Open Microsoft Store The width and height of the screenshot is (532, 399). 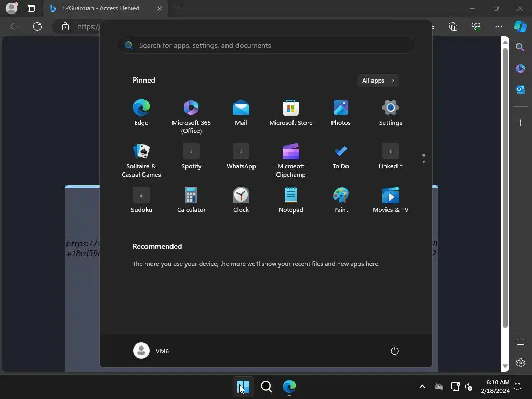point(291,113)
